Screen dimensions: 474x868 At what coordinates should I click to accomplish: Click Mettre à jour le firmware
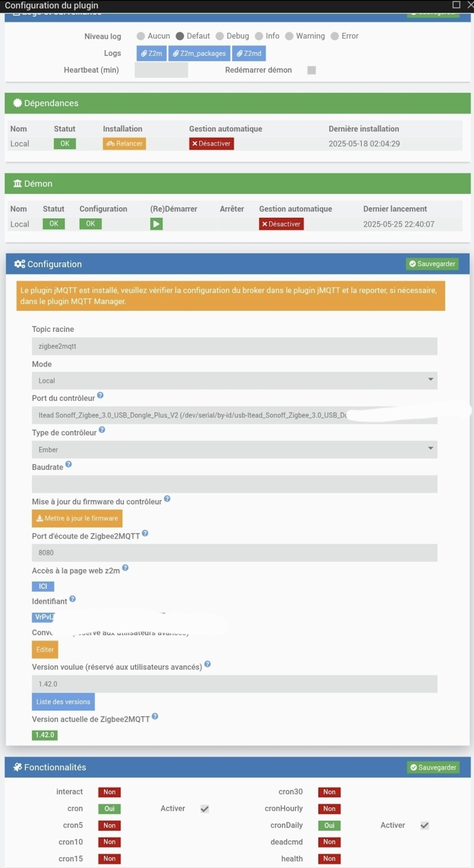click(77, 518)
